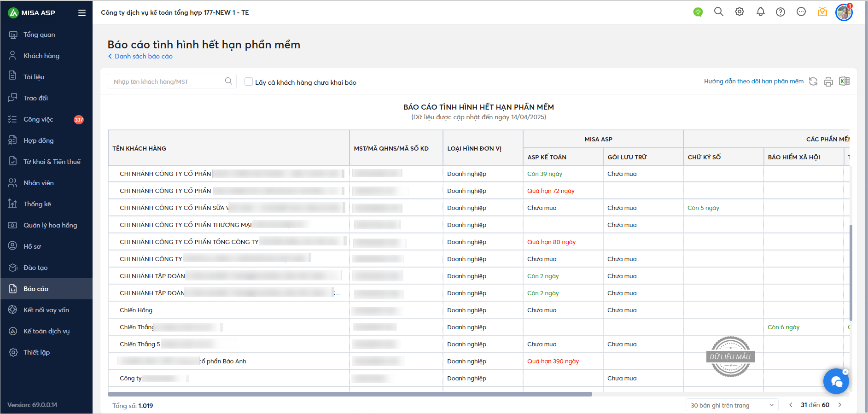Click the search icon in the customer field

pyautogui.click(x=228, y=81)
